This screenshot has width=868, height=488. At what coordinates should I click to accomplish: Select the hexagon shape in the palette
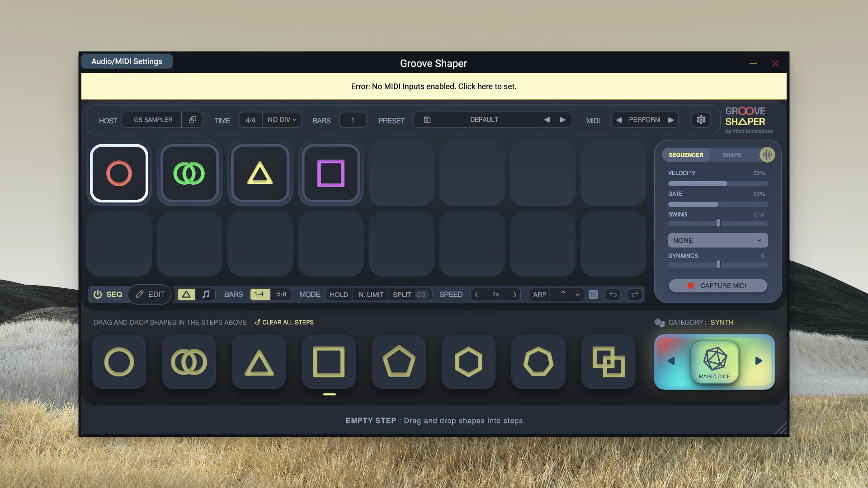click(x=468, y=361)
